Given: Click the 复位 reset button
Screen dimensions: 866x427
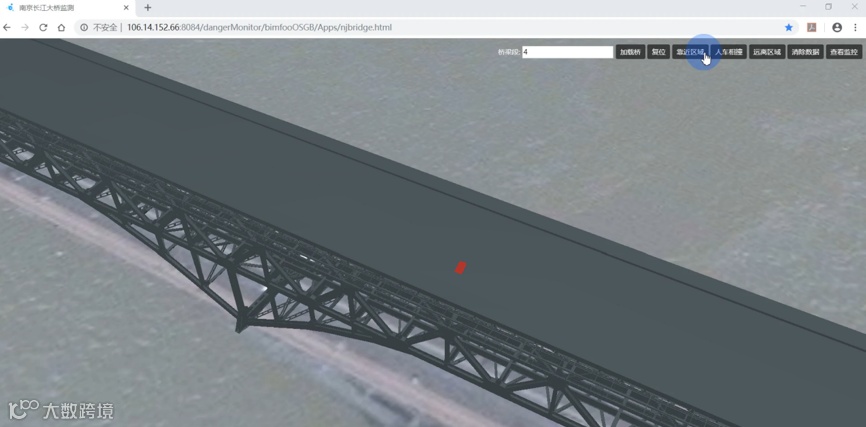Looking at the screenshot, I should point(658,52).
